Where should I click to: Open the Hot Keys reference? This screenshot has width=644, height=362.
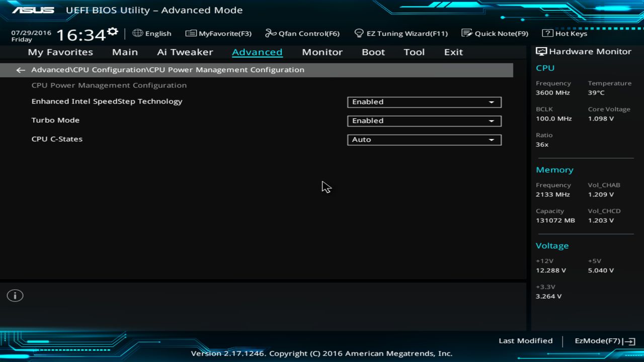coord(566,33)
